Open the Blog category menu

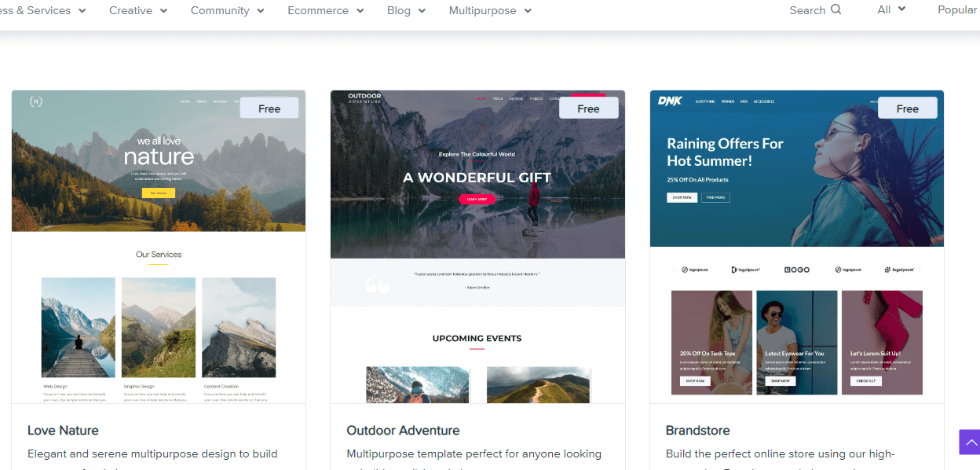406,11
